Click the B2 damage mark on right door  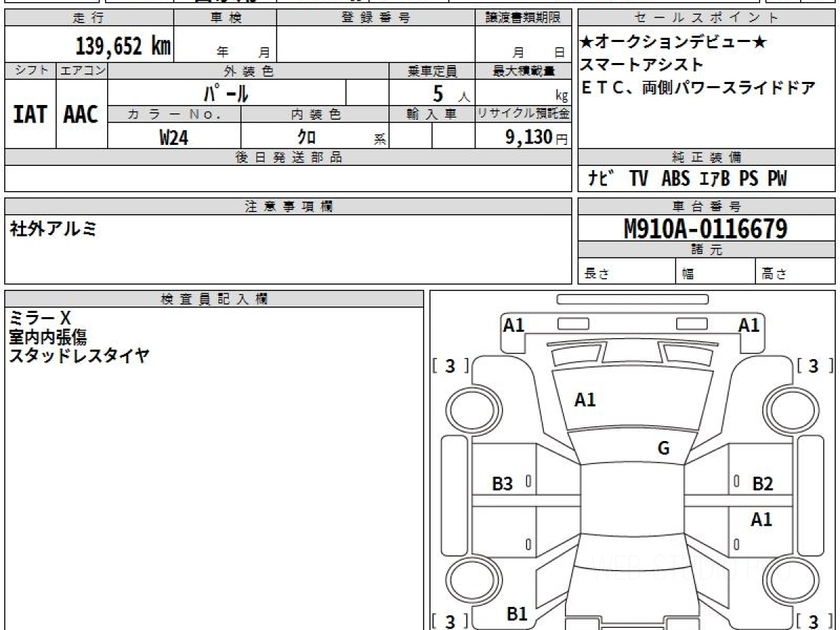(762, 484)
